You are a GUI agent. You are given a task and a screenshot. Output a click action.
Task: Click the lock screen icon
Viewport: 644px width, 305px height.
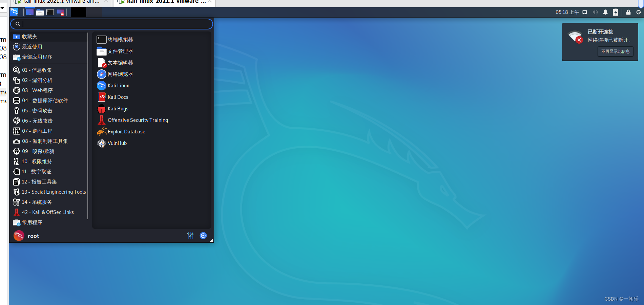click(x=628, y=12)
